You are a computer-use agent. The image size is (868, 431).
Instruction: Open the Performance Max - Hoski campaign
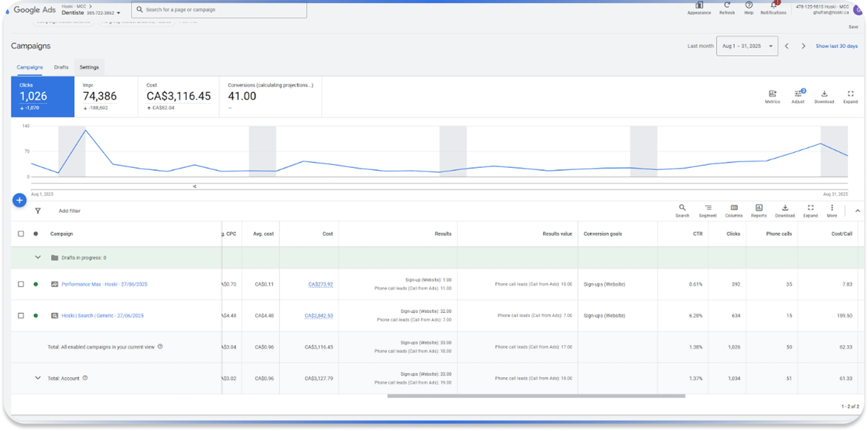click(104, 284)
